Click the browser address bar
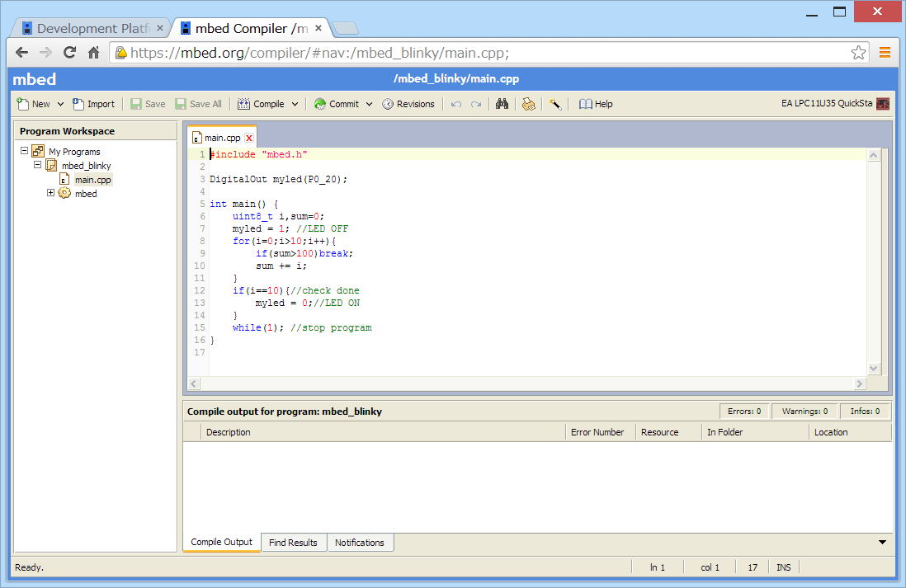The image size is (906, 588). [x=488, y=53]
